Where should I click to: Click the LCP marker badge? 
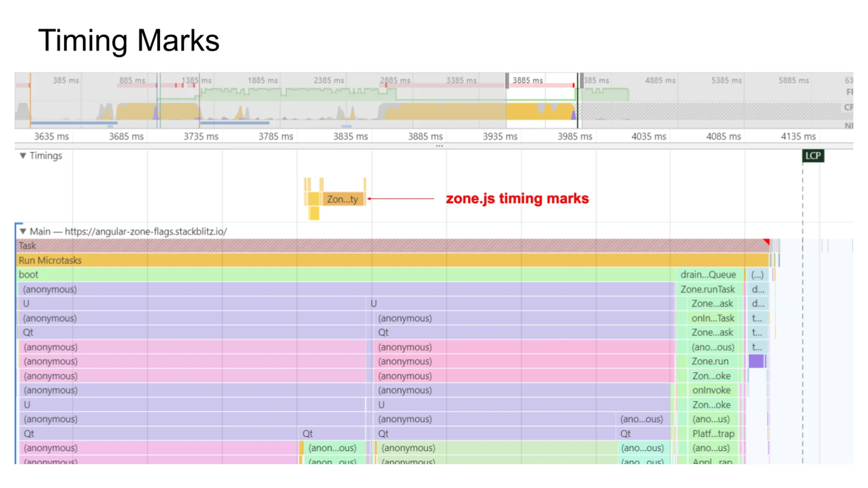click(x=812, y=156)
